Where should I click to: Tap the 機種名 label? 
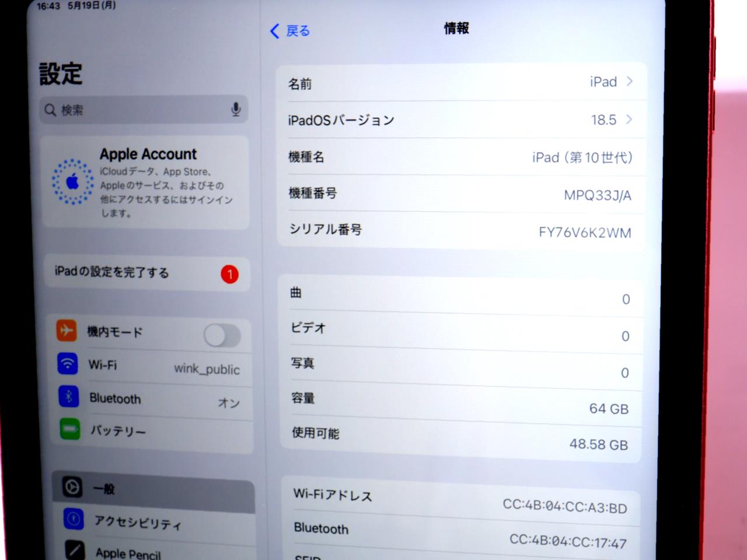[306, 156]
